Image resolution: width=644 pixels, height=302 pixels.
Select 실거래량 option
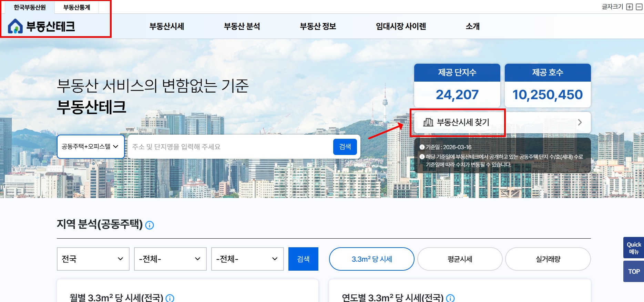tap(548, 259)
